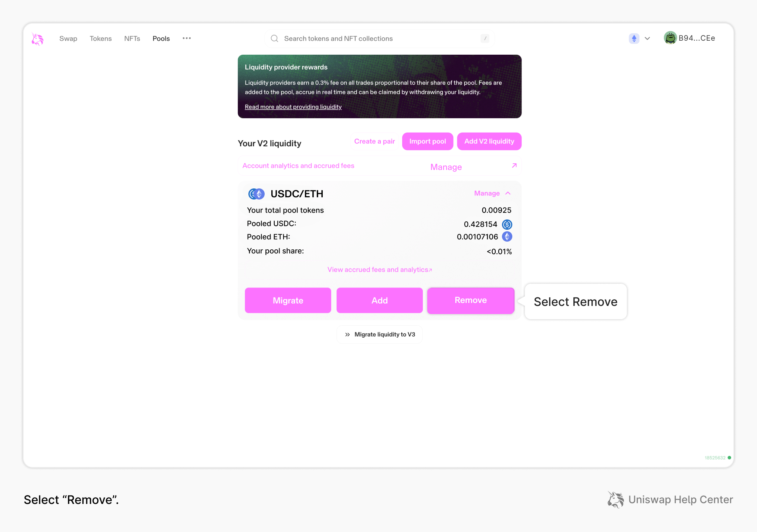
Task: Click pooled USDC value 0.428154
Action: (x=481, y=224)
